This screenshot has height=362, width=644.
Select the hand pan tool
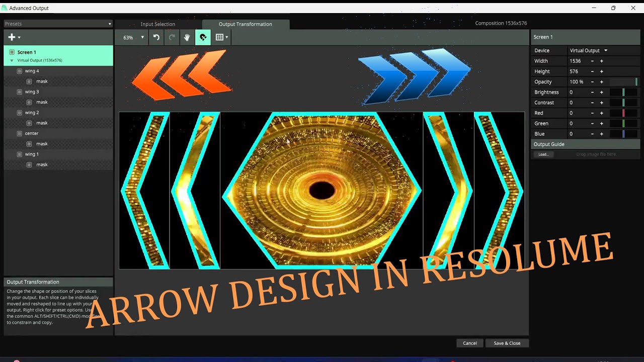[x=187, y=37]
